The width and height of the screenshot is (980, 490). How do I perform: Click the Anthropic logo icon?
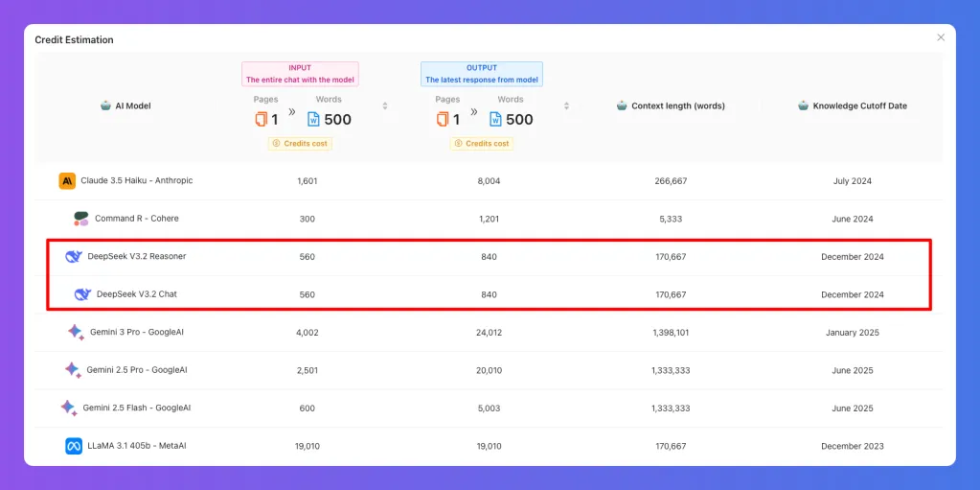click(67, 181)
